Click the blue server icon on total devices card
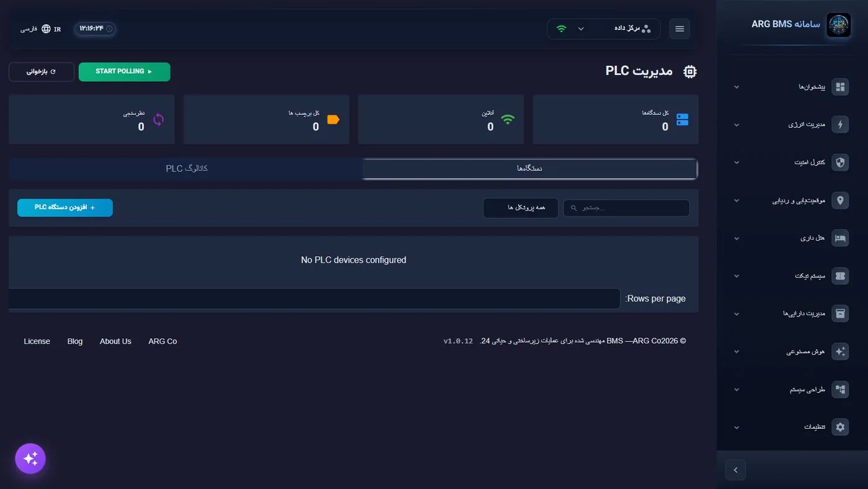868x489 pixels. click(682, 120)
